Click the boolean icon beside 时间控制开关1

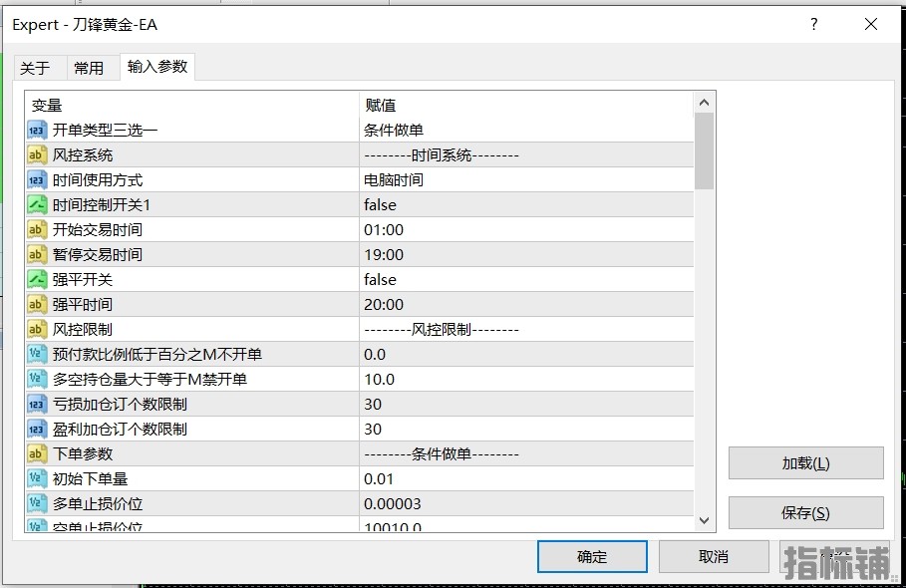click(x=37, y=204)
